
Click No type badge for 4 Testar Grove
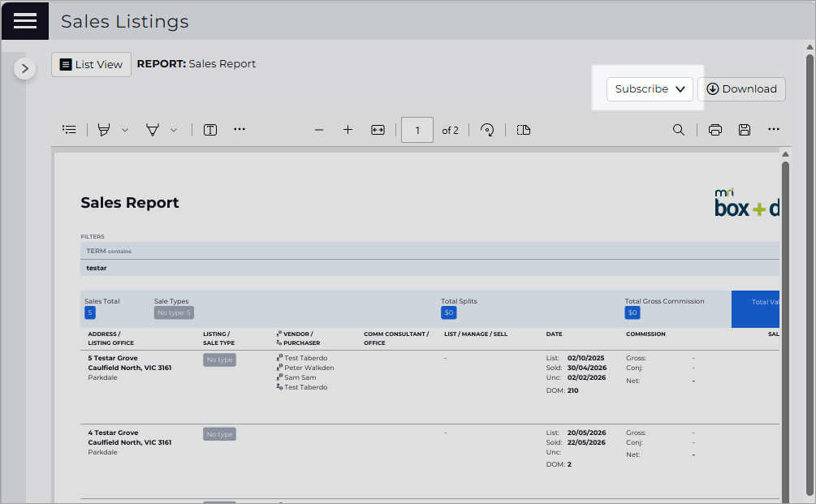tap(219, 434)
